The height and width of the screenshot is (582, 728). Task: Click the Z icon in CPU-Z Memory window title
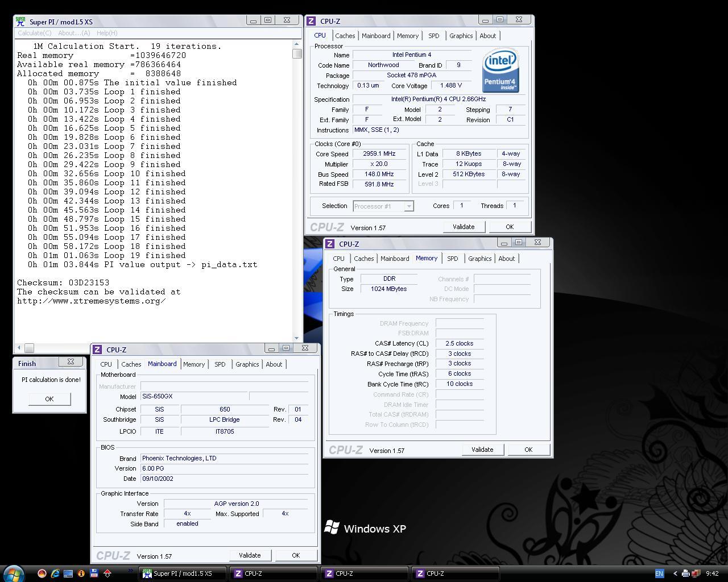pyautogui.click(x=330, y=244)
